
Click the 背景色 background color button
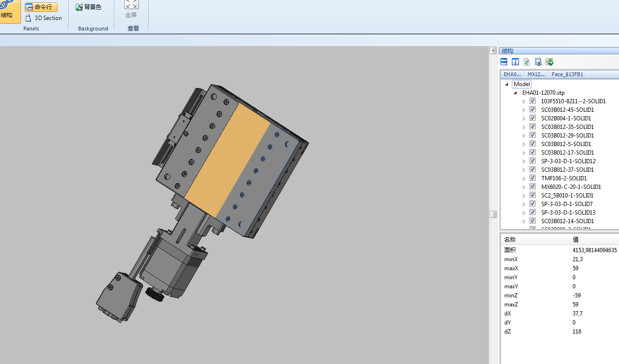click(89, 7)
